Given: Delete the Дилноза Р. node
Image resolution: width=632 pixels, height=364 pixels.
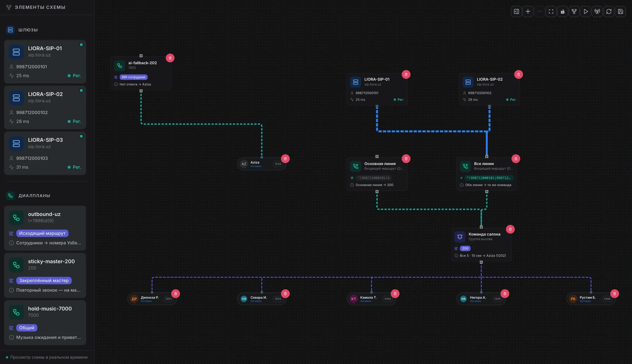Looking at the screenshot, I should (176, 294).
